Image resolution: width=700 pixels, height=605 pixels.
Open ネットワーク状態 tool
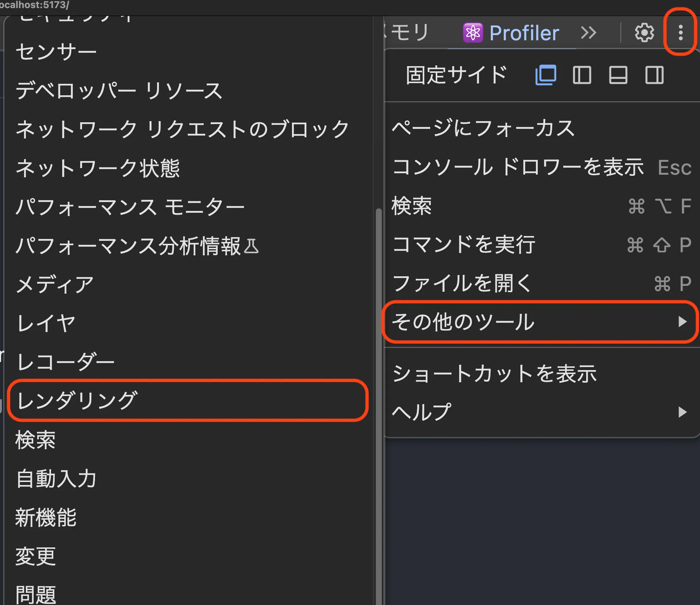188,168
